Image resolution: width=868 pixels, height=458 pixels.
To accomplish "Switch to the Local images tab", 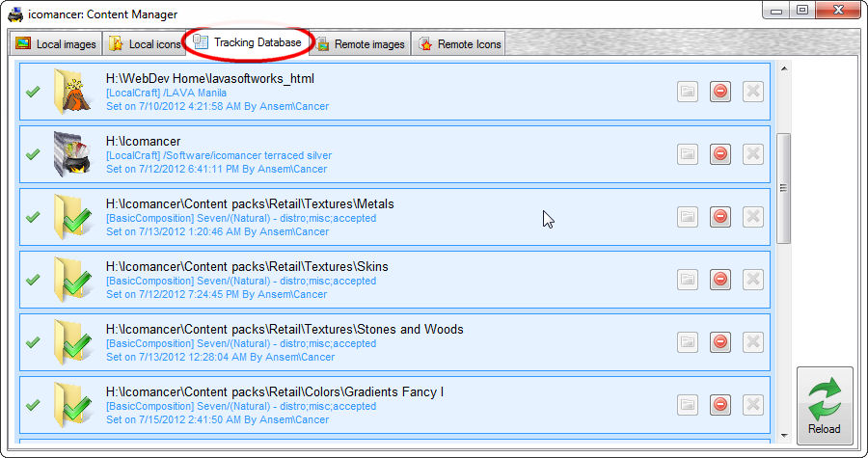I will 56,43.
